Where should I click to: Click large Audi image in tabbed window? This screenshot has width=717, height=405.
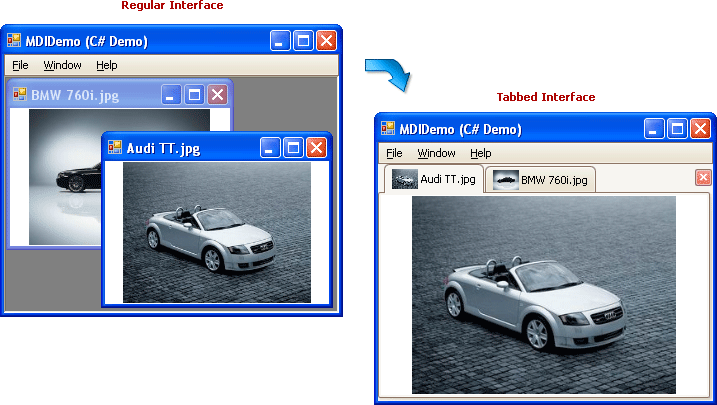click(x=544, y=295)
